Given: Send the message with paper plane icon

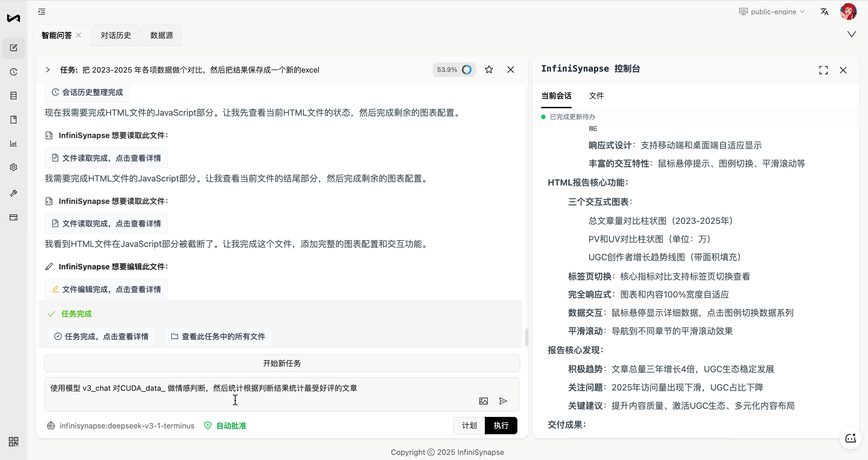Looking at the screenshot, I should (x=503, y=401).
